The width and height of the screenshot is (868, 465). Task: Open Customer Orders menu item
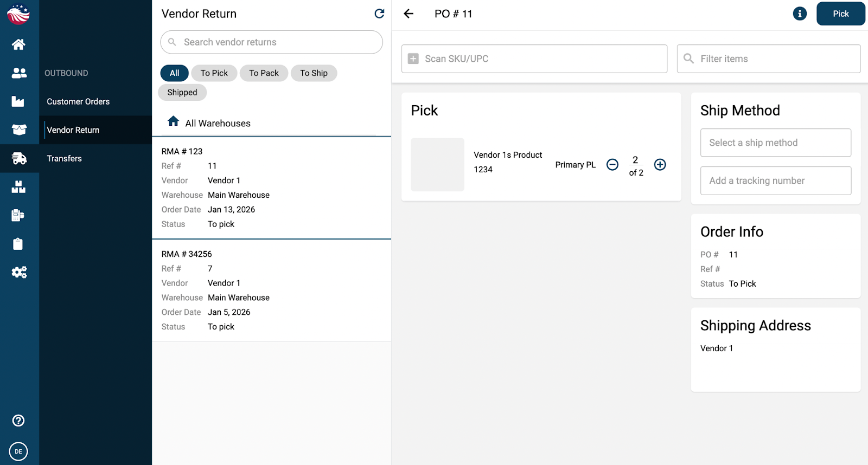[x=78, y=101]
